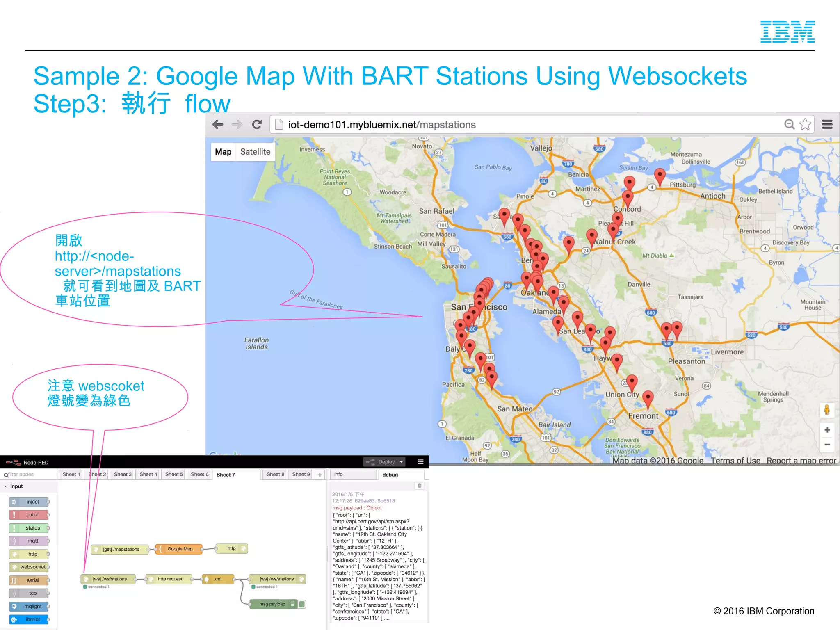840x630 pixels.
Task: Select the msg.payload debug node
Action: [273, 604]
